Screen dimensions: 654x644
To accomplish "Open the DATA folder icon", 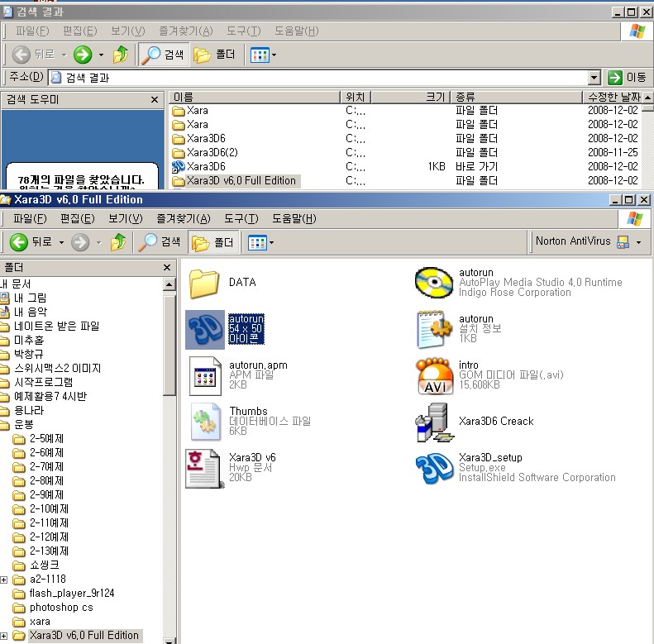I will tap(204, 284).
